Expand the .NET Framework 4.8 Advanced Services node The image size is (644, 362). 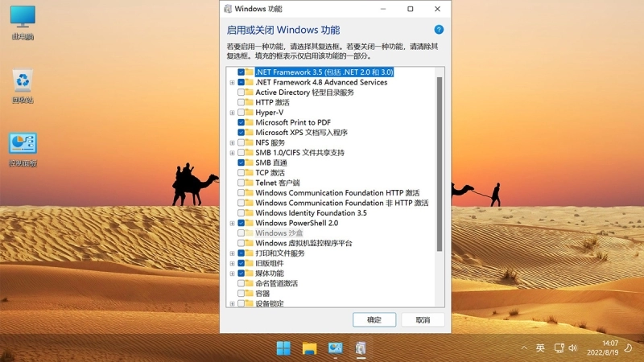click(x=232, y=83)
